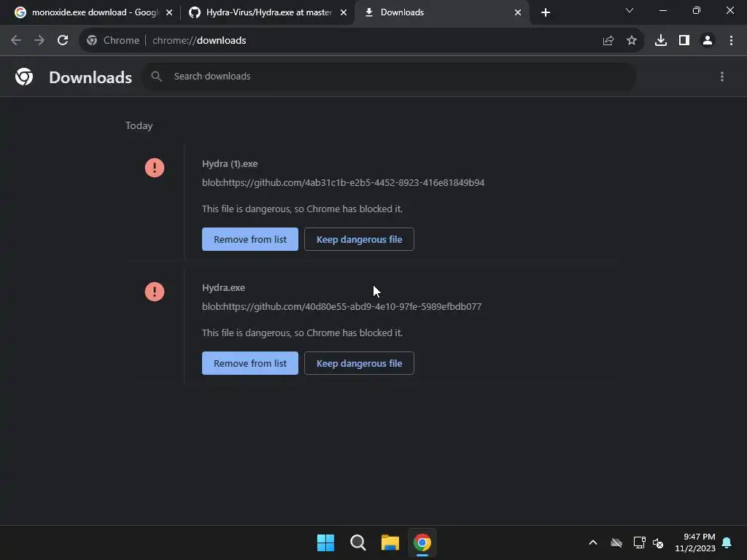Open Chrome's three-dot menu
This screenshot has width=747, height=560.
[731, 41]
